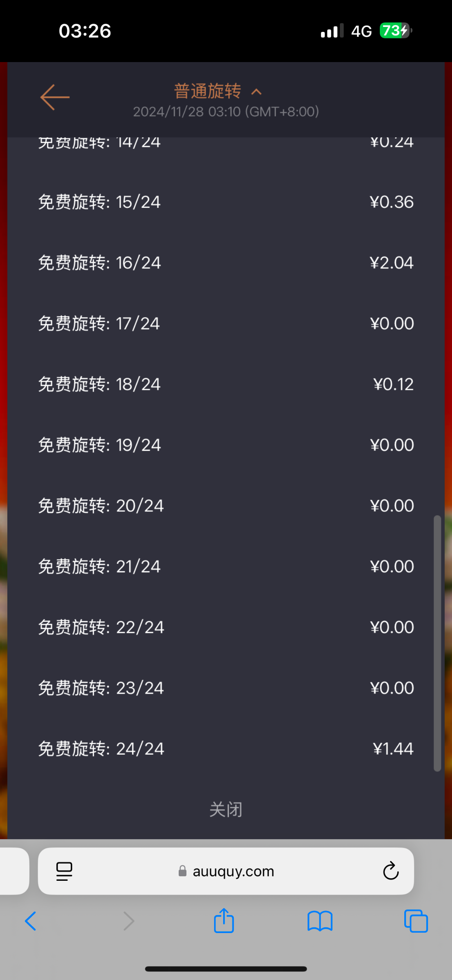Collapse the 普通旋转 chevron

click(256, 92)
